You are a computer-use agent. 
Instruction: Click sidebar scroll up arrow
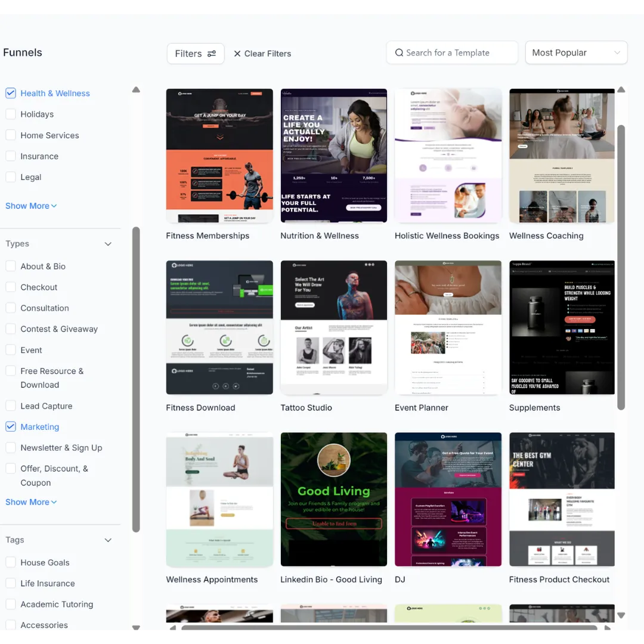(x=136, y=89)
